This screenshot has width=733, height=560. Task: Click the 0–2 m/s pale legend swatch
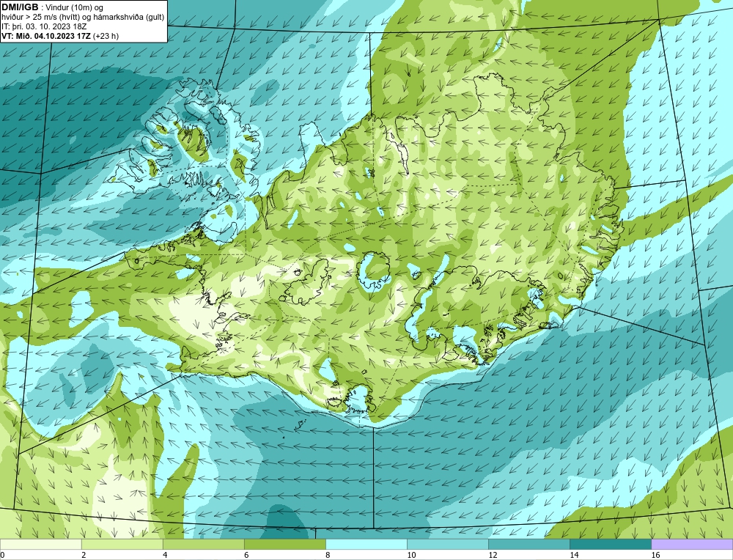40,544
